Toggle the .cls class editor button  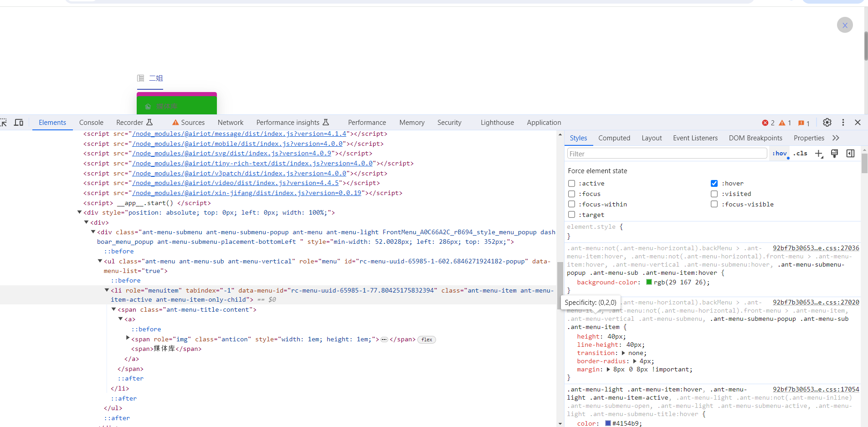[801, 154]
